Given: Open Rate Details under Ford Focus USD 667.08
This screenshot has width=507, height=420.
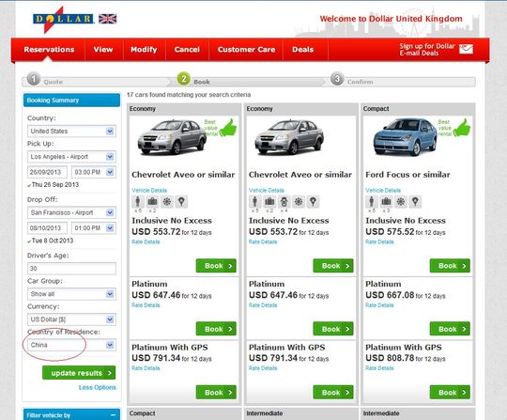Looking at the screenshot, I should coord(379,305).
